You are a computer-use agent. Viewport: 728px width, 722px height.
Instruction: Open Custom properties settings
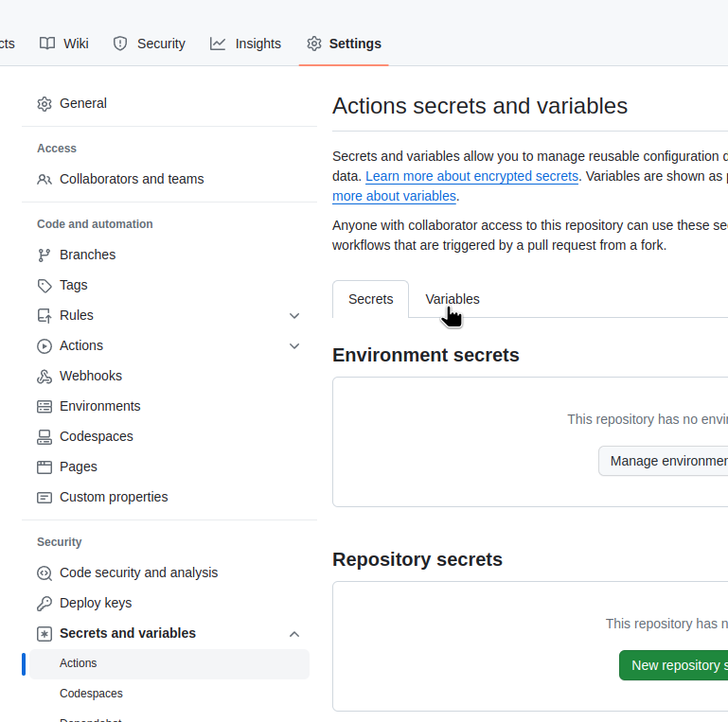(169, 498)
